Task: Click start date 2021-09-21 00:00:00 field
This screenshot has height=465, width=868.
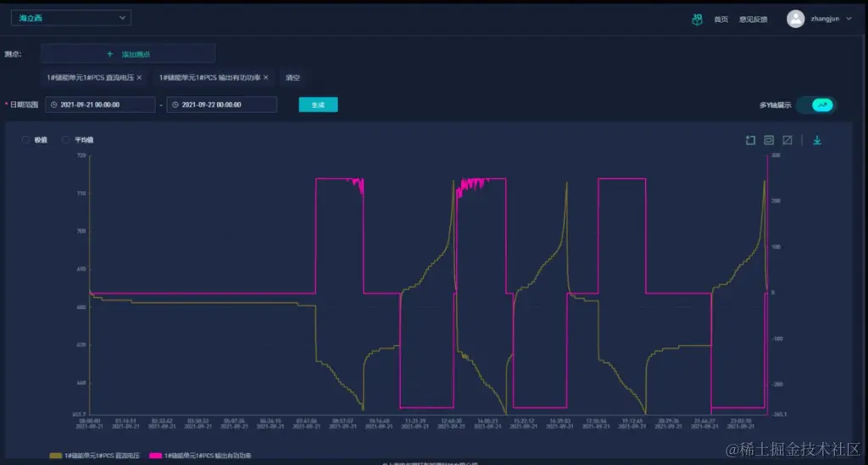Action: (x=100, y=104)
